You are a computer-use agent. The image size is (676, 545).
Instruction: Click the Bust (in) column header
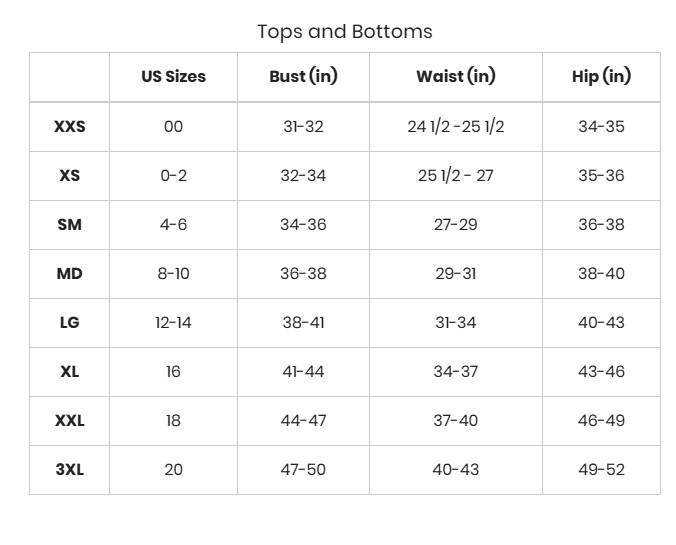pyautogui.click(x=303, y=77)
